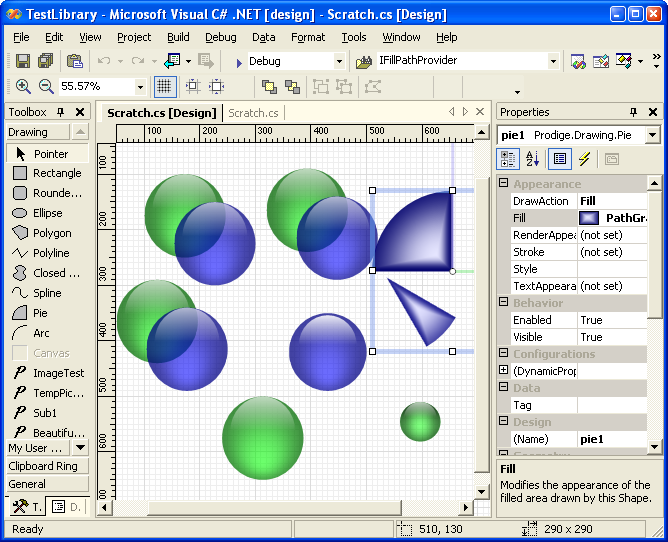
Task: Click the Save All toolbar icon
Action: point(44,62)
